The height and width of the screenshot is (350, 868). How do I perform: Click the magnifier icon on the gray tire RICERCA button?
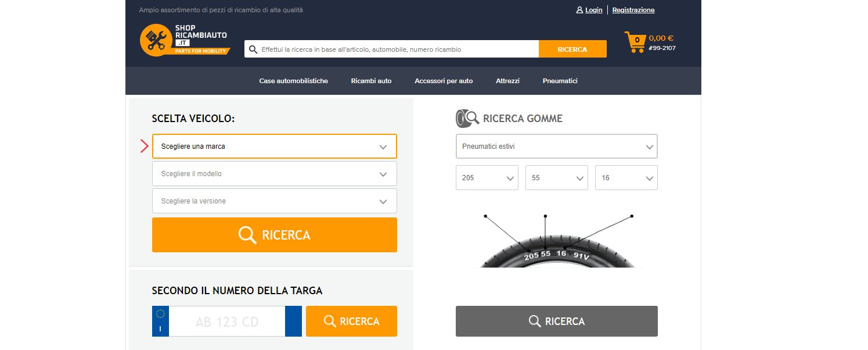534,321
